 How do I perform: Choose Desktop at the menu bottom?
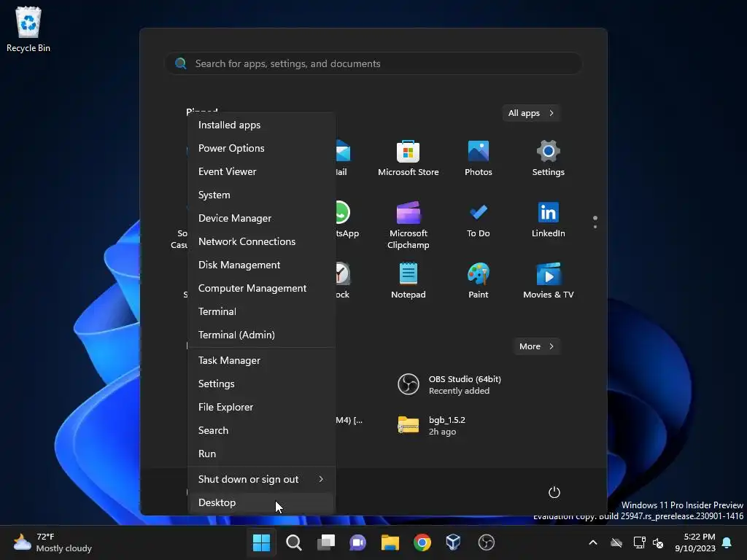[x=262, y=502]
